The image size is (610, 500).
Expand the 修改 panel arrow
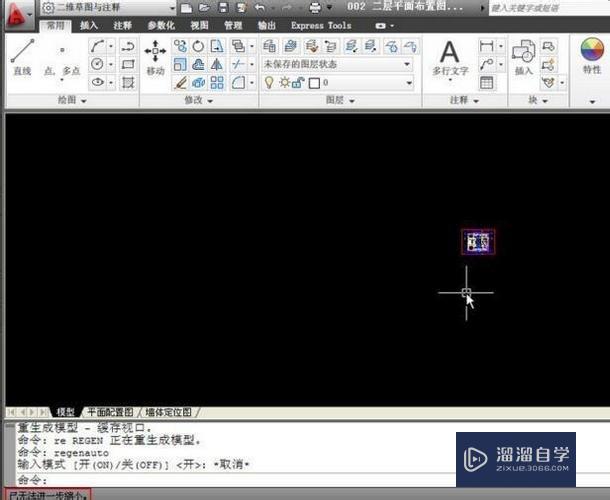(210, 101)
